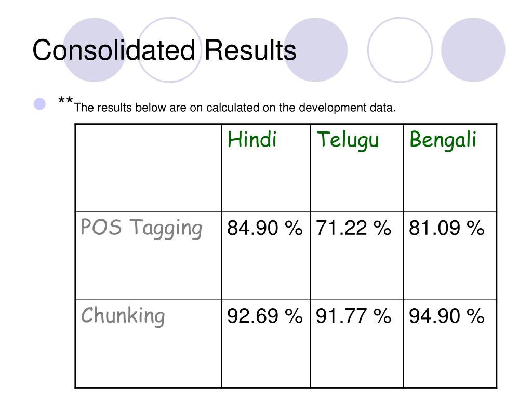Click the filled lavender circle at far right
Screen dimensions: 532x399
coord(473,50)
